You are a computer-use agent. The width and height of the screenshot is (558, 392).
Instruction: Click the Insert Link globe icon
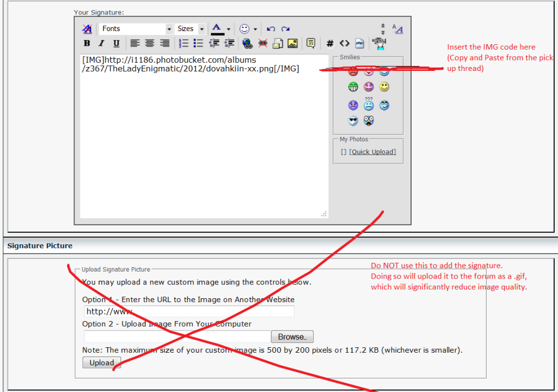[247, 43]
